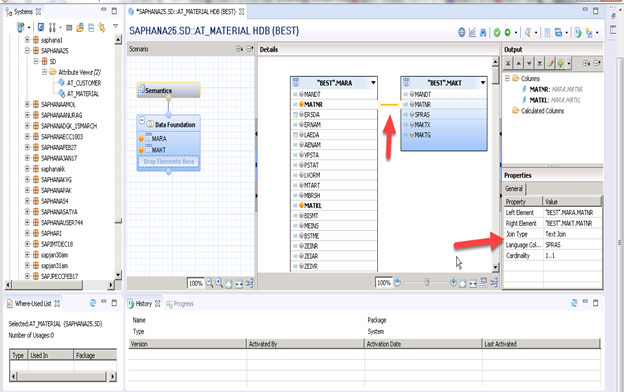The image size is (624, 392).
Task: Switch to the Where-Used List tab
Action: point(33,304)
